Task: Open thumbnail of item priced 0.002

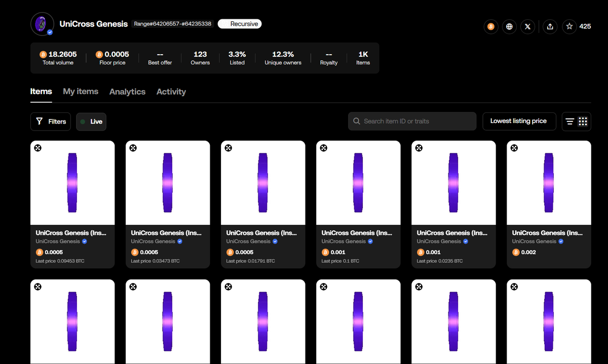Action: [x=549, y=183]
